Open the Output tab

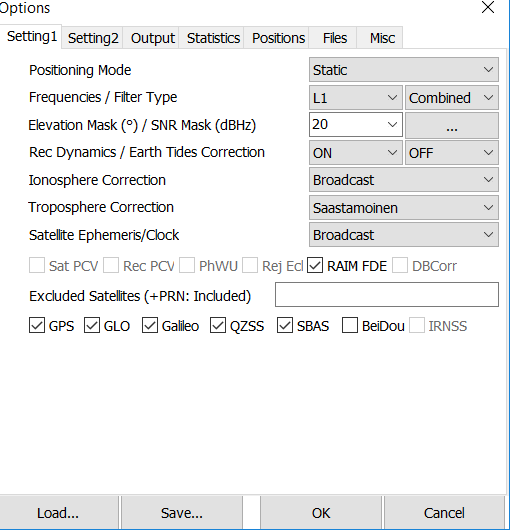(152, 38)
